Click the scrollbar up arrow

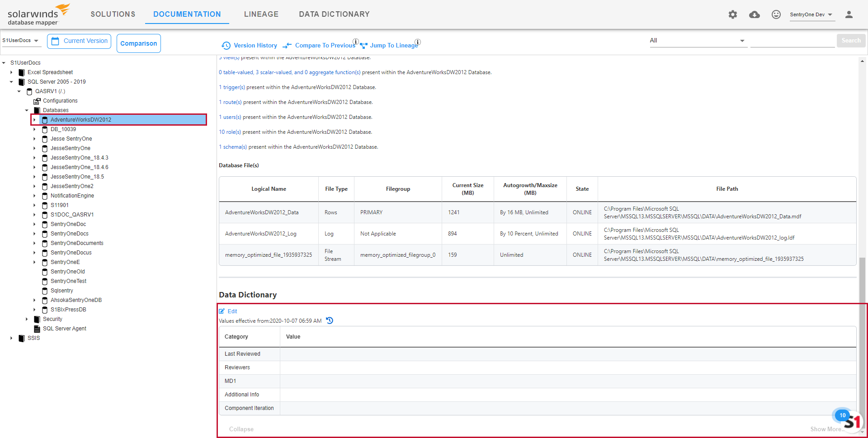[x=862, y=61]
